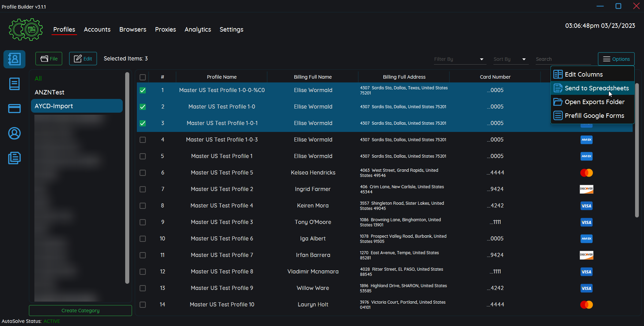Click 'Master US Test Profile 7' cell
This screenshot has height=326, width=644.
coord(222,255)
